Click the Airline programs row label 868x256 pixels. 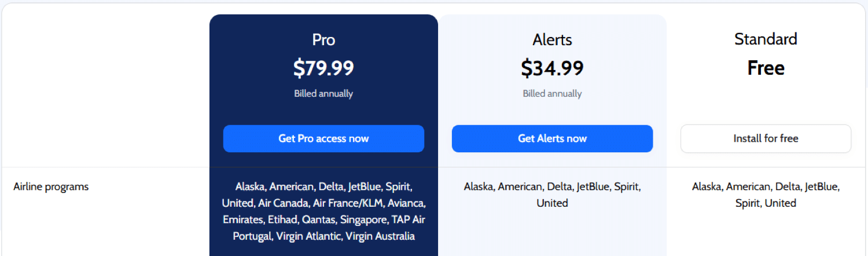pyautogui.click(x=51, y=187)
